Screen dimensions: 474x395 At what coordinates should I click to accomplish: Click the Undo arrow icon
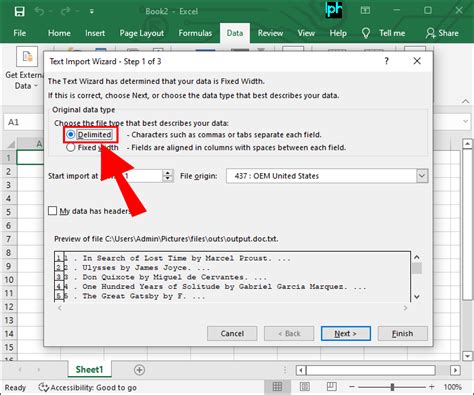(39, 11)
